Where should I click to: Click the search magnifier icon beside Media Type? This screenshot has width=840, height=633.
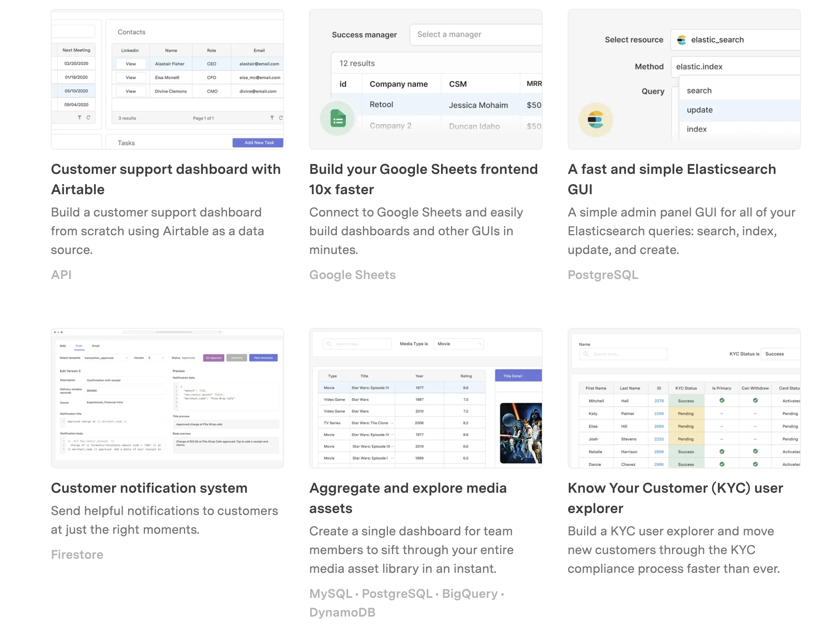(x=329, y=344)
